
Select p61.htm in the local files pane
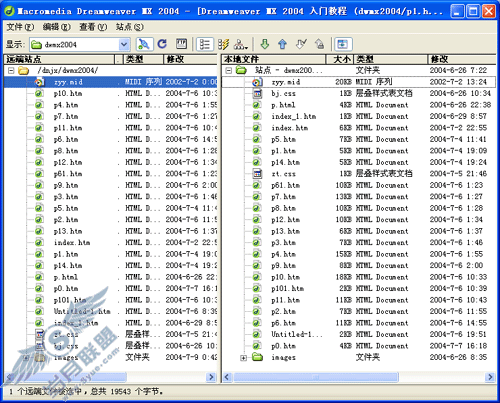point(285,185)
